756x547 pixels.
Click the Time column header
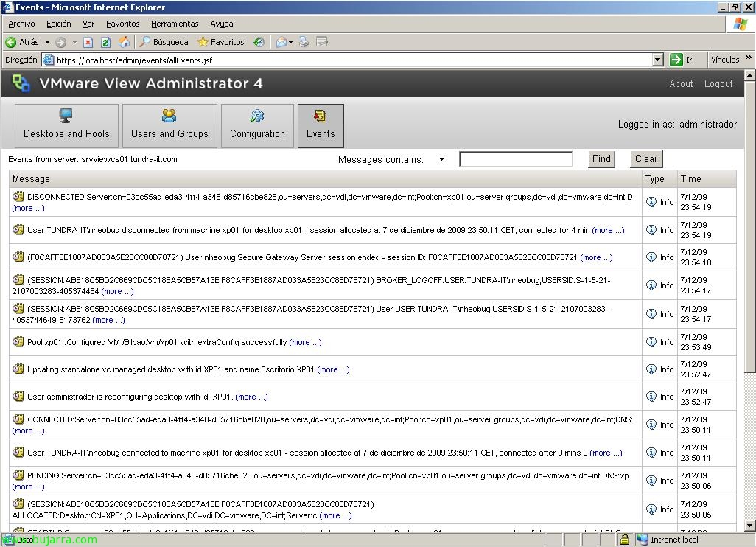(707, 179)
